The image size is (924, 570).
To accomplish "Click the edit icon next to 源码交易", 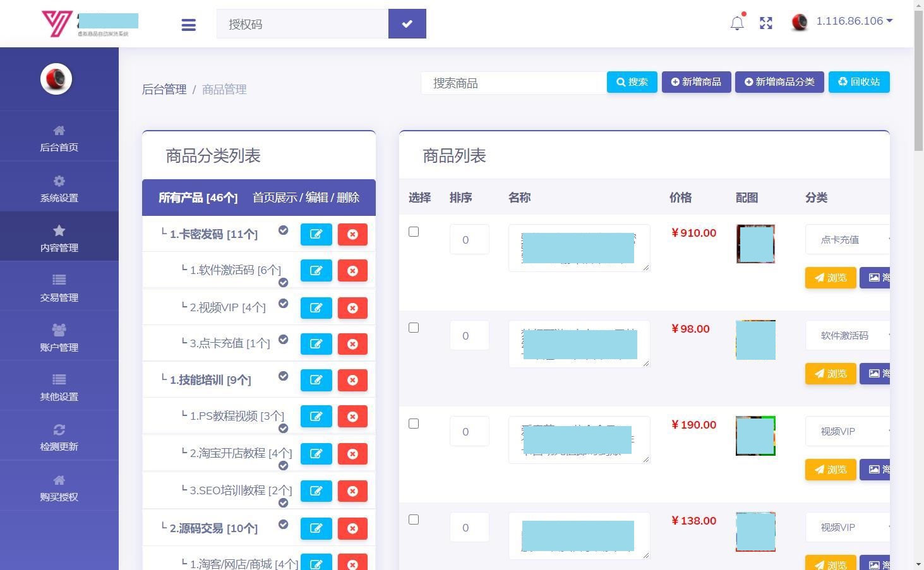I will (x=316, y=528).
